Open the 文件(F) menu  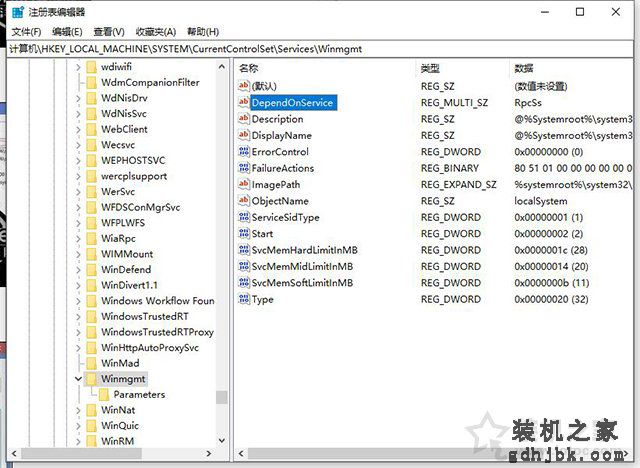point(26,32)
